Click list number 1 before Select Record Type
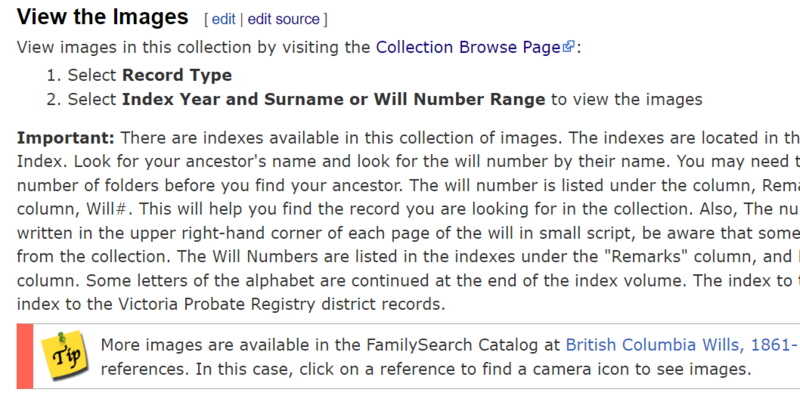 pyautogui.click(x=54, y=75)
